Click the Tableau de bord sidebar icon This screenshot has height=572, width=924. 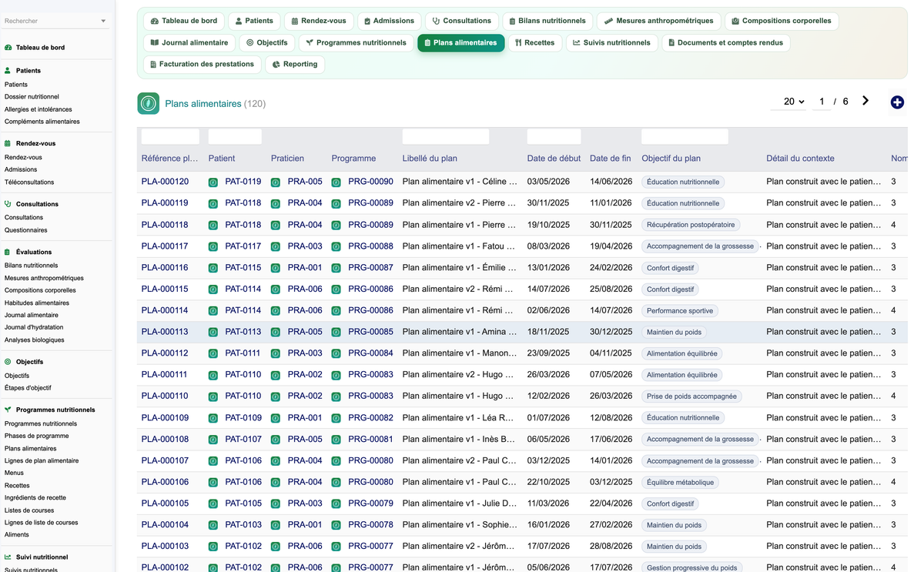pyautogui.click(x=8, y=48)
